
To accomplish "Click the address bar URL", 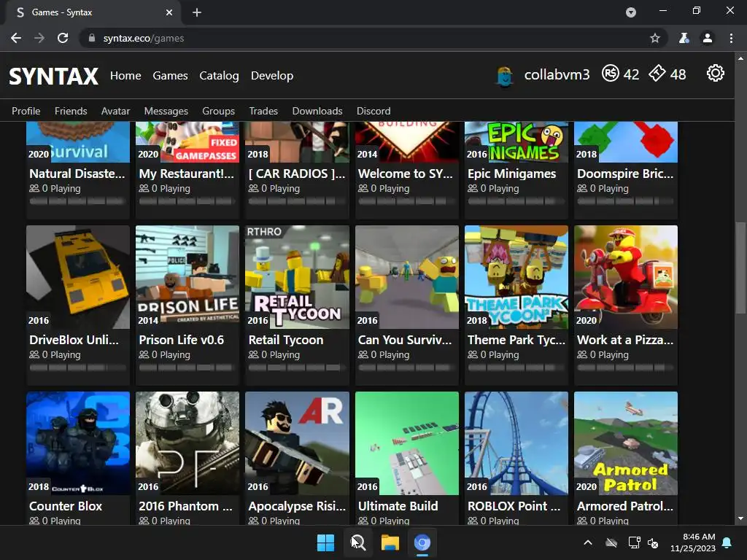I will click(144, 38).
